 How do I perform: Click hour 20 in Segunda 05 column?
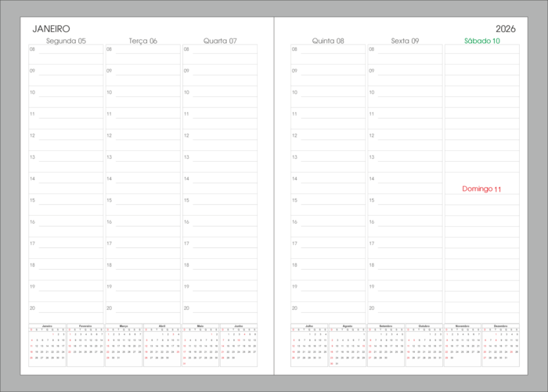click(x=32, y=308)
